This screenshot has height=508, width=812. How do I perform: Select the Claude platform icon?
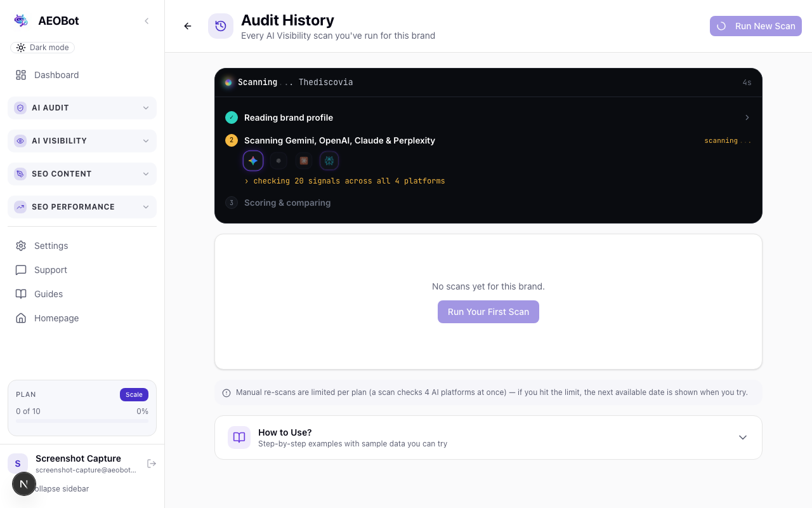click(x=304, y=161)
